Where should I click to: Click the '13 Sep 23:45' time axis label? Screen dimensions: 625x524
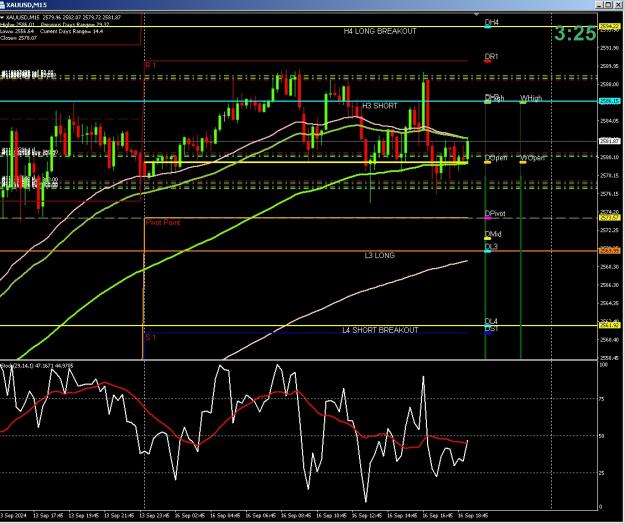(154, 516)
